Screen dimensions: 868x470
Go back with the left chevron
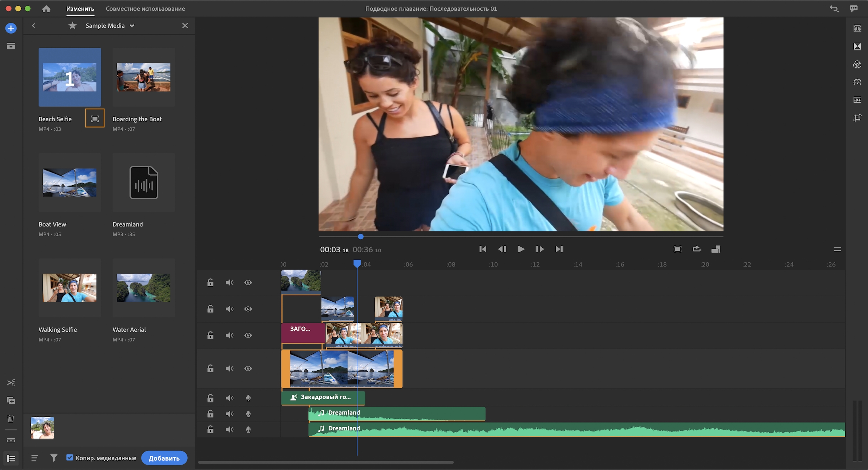[34, 25]
